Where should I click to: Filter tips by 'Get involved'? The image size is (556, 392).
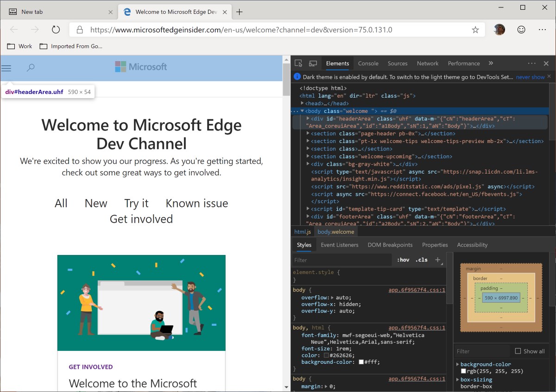point(141,219)
